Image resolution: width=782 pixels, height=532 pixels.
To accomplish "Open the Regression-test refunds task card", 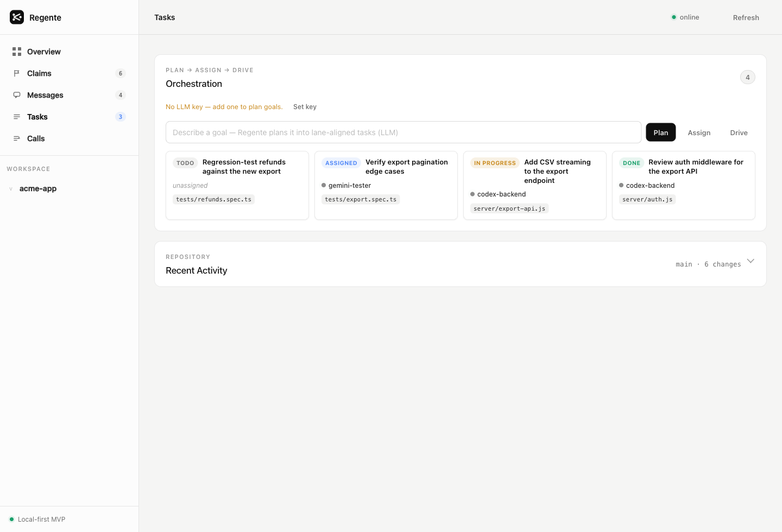I will click(x=237, y=185).
